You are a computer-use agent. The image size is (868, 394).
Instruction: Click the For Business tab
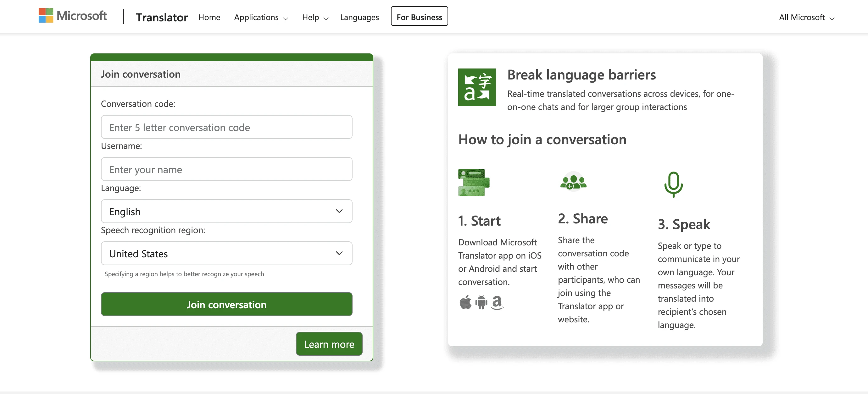coord(419,16)
